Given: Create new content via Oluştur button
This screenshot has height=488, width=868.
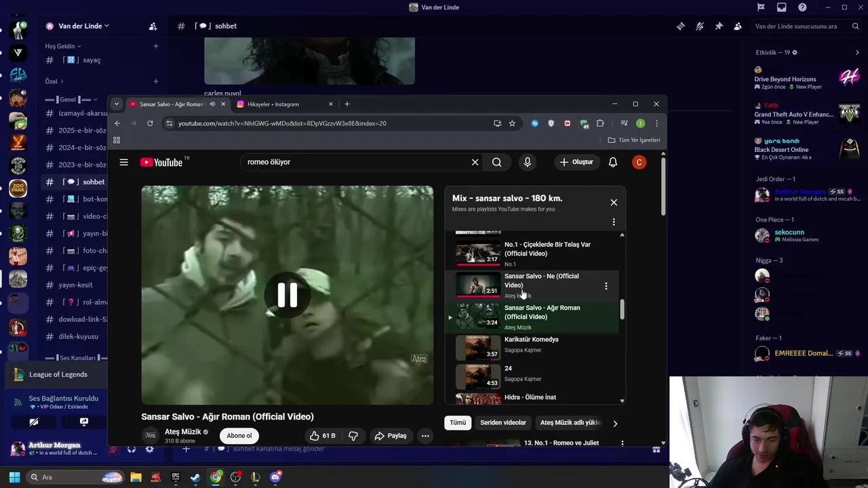Looking at the screenshot, I should [577, 162].
